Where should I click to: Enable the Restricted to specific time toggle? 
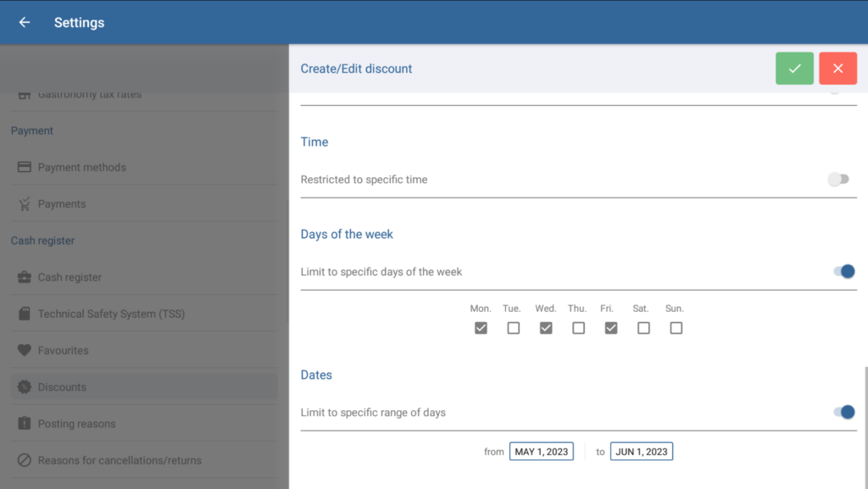(838, 180)
